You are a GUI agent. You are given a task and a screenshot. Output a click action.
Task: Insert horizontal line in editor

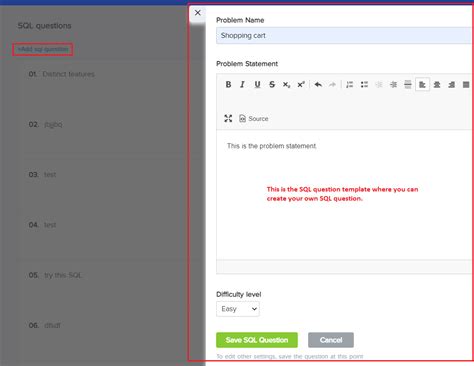(x=408, y=85)
